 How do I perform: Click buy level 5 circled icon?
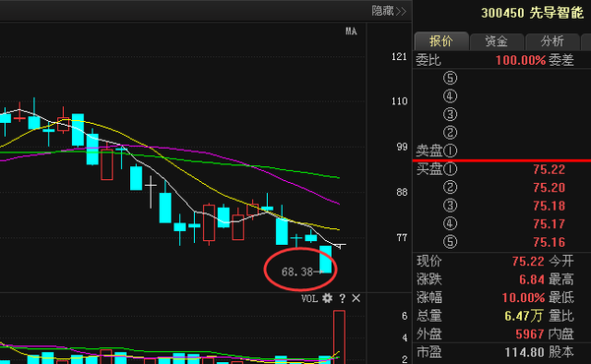coord(450,242)
